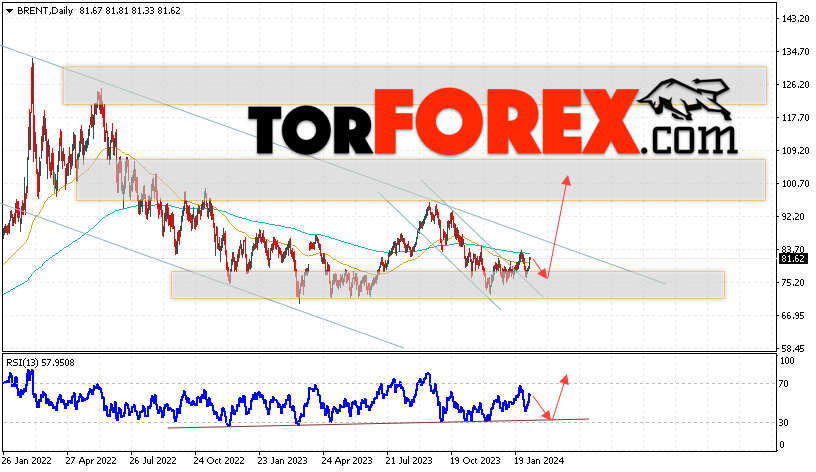
Task: Click the RSI scale value 100
Action: [787, 361]
